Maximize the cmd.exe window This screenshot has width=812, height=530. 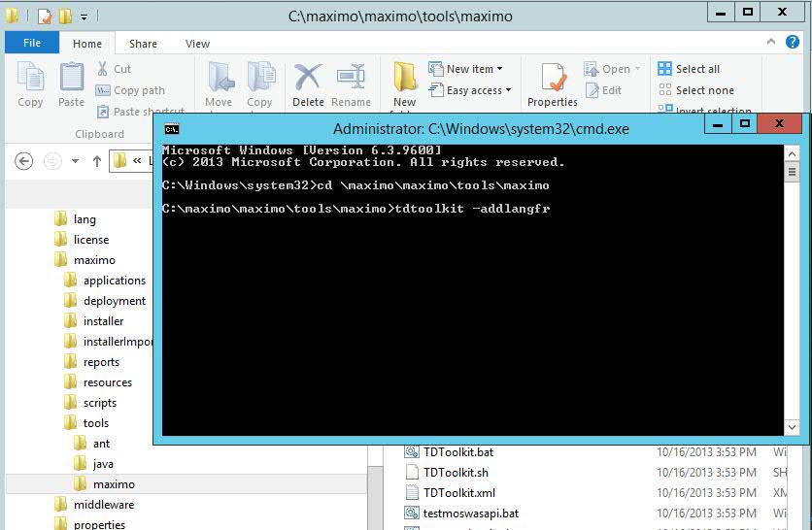(745, 124)
